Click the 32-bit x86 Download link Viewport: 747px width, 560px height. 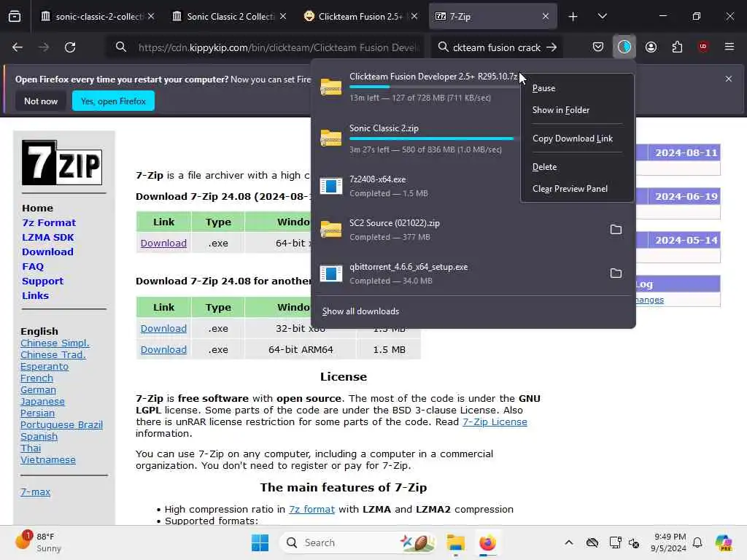point(163,329)
